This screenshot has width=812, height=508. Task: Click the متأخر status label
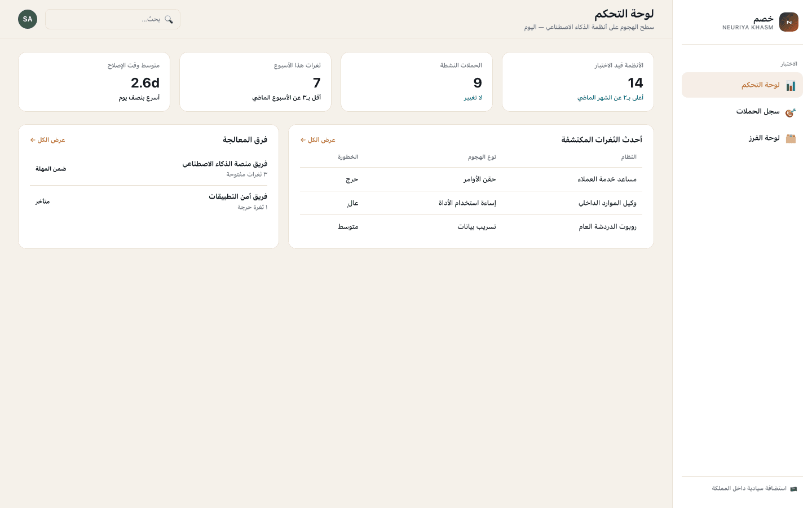[43, 202]
